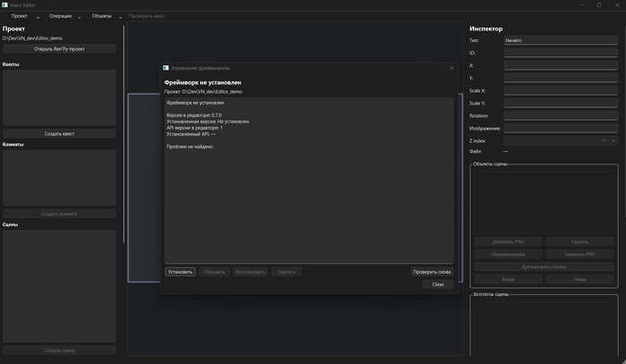626x364 pixels.
Task: Click the Scale X input field
Action: tap(561, 90)
